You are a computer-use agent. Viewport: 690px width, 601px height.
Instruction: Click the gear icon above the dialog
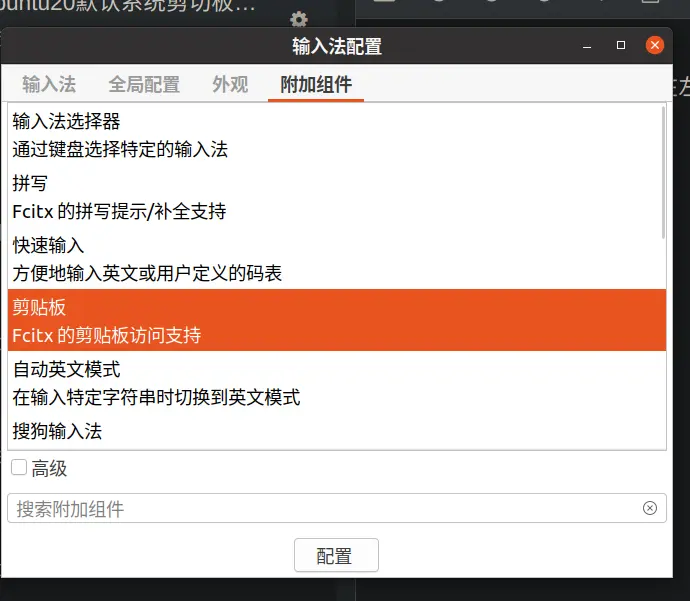point(299,19)
